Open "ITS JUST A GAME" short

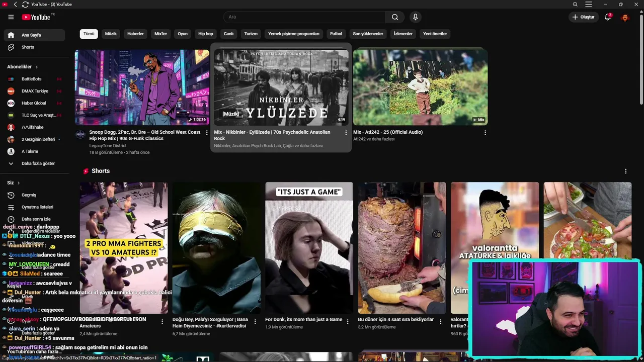pos(309,248)
